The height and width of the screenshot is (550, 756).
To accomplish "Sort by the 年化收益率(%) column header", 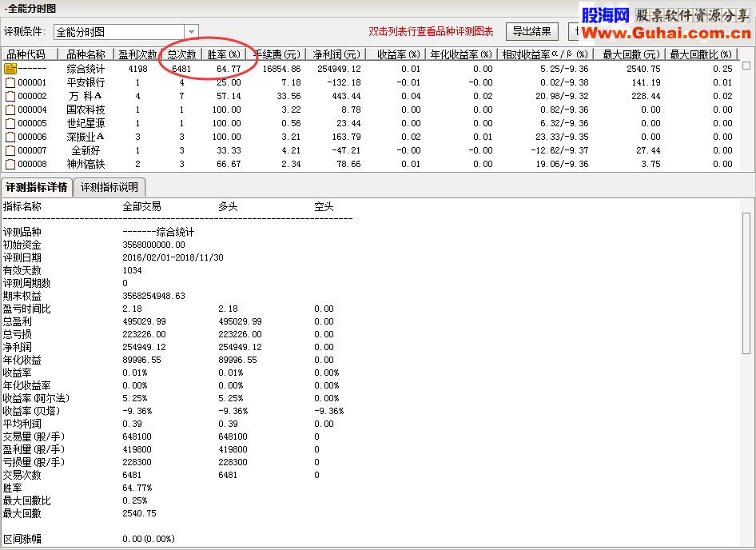I will point(461,54).
